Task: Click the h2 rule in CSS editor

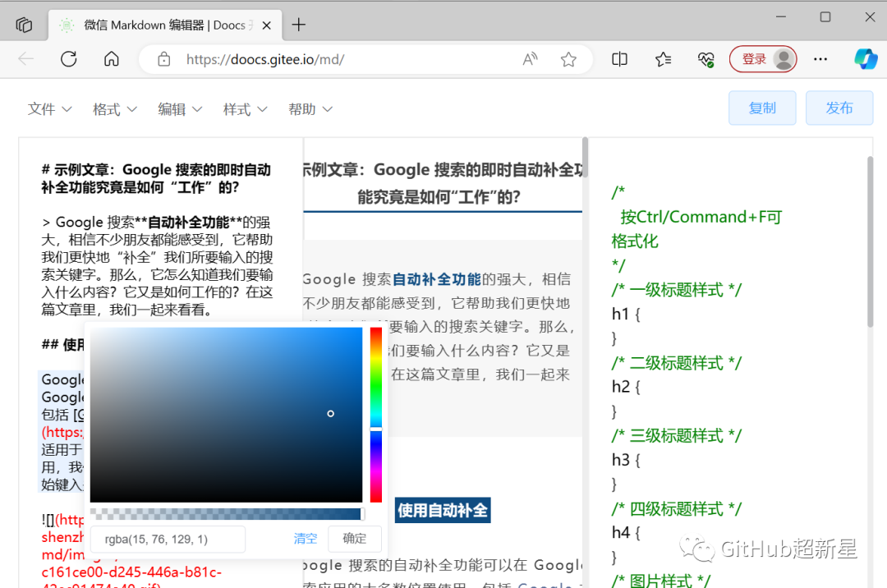Action: point(626,387)
